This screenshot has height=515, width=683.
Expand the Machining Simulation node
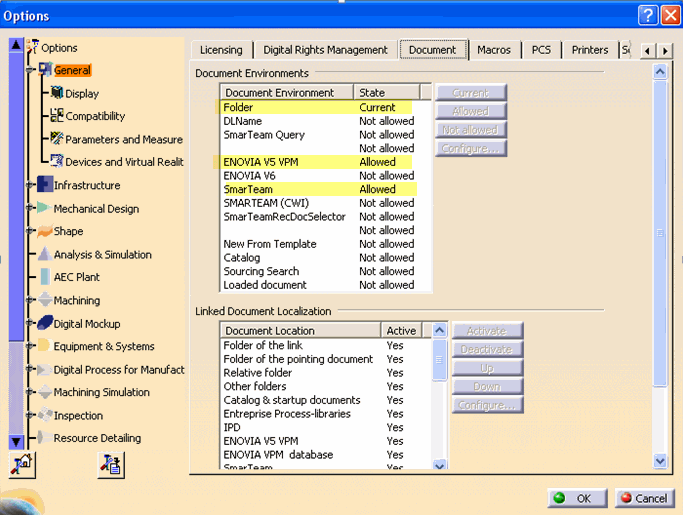pyautogui.click(x=30, y=392)
